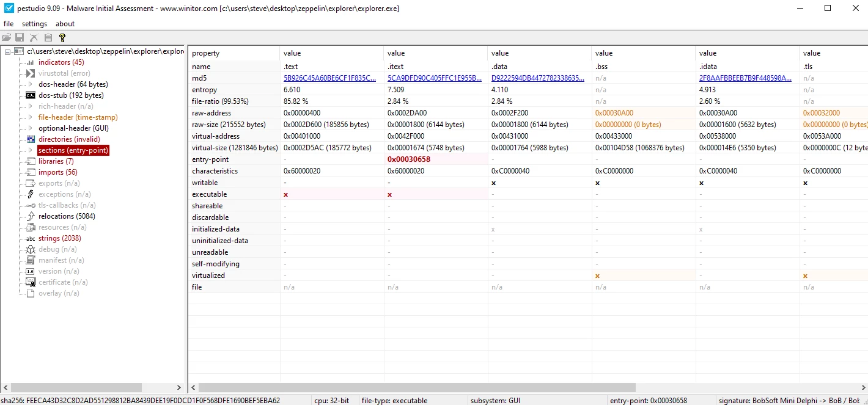This screenshot has height=405, width=868.
Task: Open the settings menu
Action: [34, 24]
